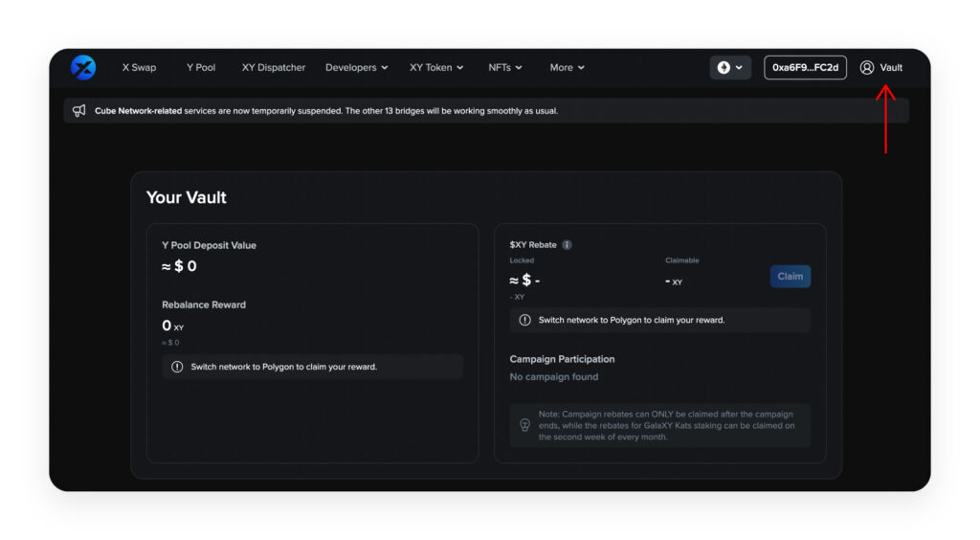Click the lightbulb icon in campaign note

tap(525, 426)
